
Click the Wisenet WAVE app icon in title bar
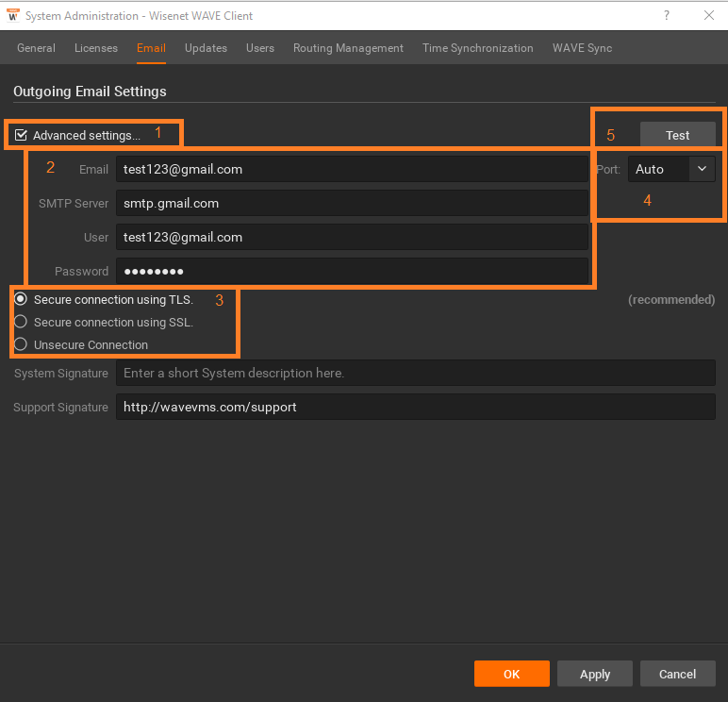(13, 15)
